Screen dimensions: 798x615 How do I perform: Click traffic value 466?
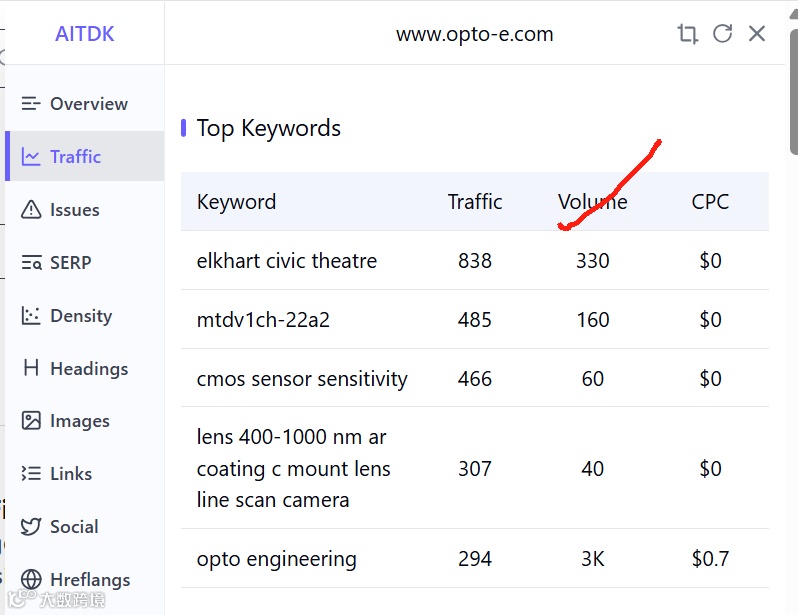pyautogui.click(x=475, y=379)
